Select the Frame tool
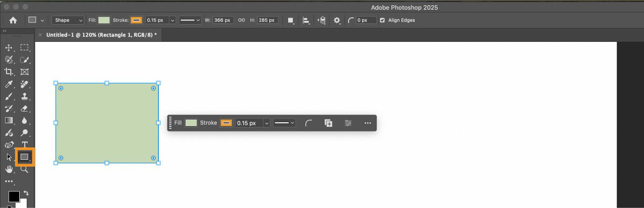 click(x=24, y=72)
